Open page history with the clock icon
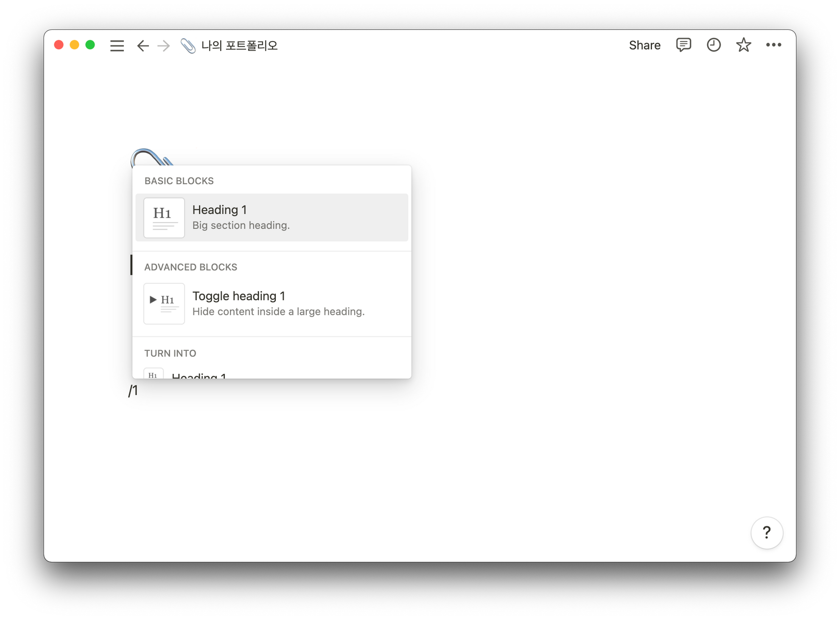The width and height of the screenshot is (840, 620). point(714,45)
